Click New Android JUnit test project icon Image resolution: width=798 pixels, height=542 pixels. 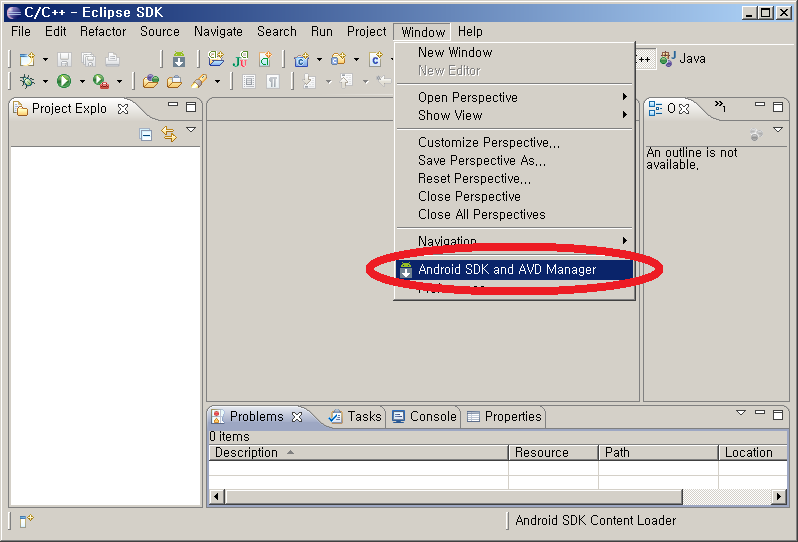tap(240, 59)
